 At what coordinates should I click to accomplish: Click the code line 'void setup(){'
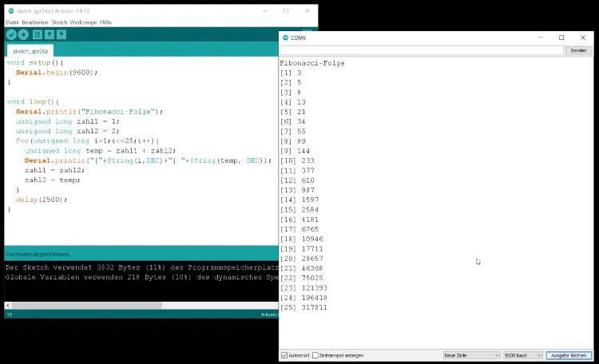point(35,62)
